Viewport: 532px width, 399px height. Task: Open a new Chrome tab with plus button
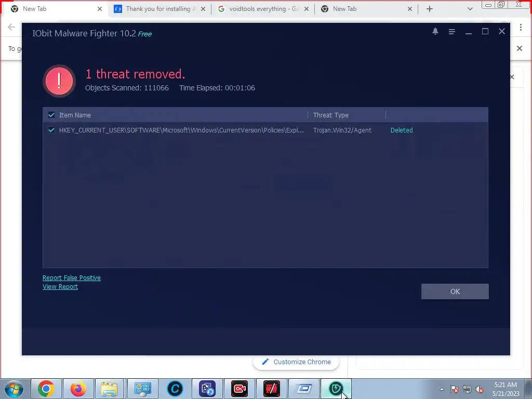[x=430, y=9]
